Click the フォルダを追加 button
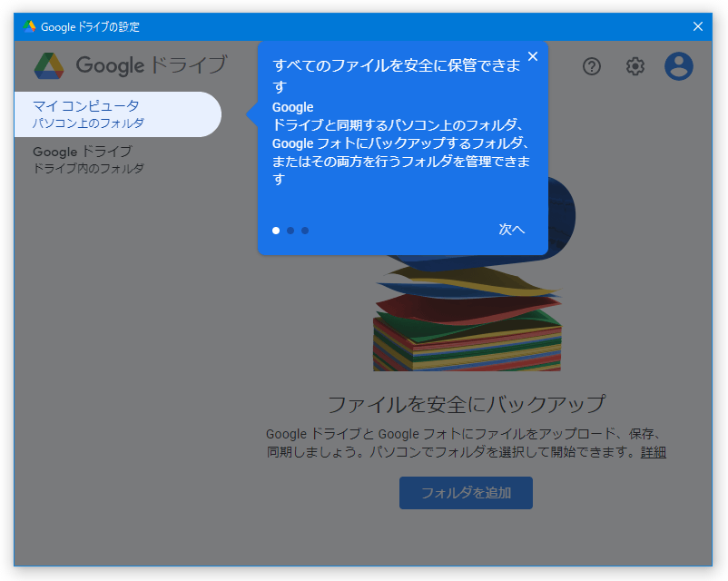Viewport: 728px width, 581px height. pos(466,493)
